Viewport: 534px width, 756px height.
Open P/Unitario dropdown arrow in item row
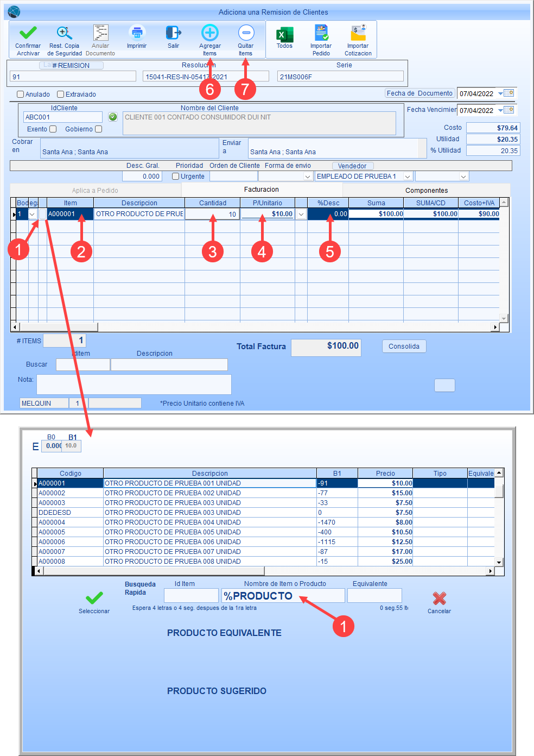301,214
